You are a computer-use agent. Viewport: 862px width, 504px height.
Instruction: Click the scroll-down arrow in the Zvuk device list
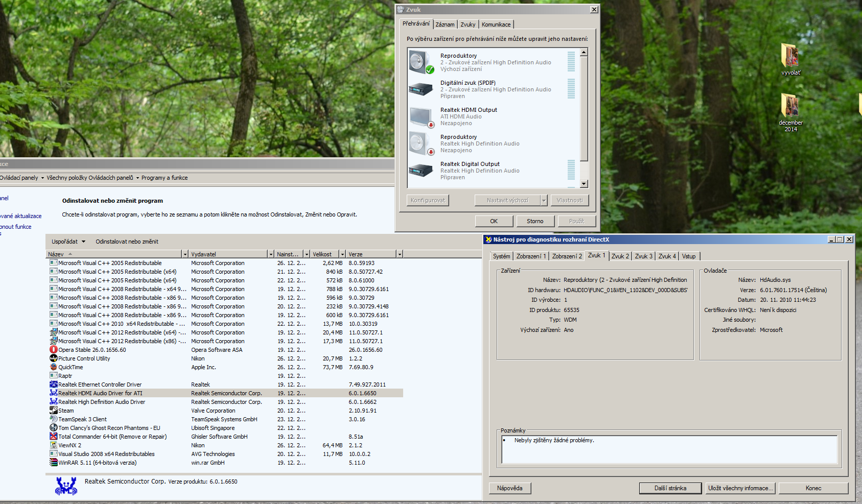(584, 184)
